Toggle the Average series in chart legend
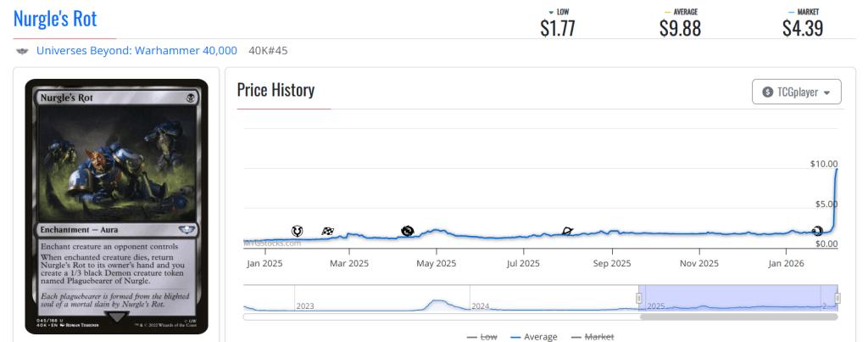The width and height of the screenshot is (868, 342). coord(534,337)
